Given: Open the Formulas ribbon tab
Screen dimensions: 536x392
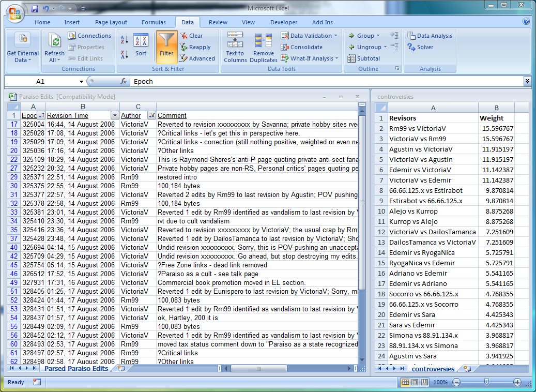Looking at the screenshot, I should [x=154, y=22].
